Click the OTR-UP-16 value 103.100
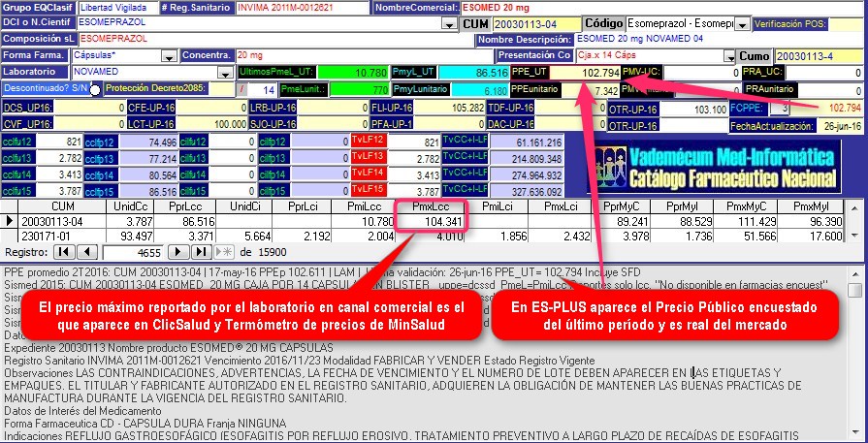Screen dimensions: 868x443 694,111
